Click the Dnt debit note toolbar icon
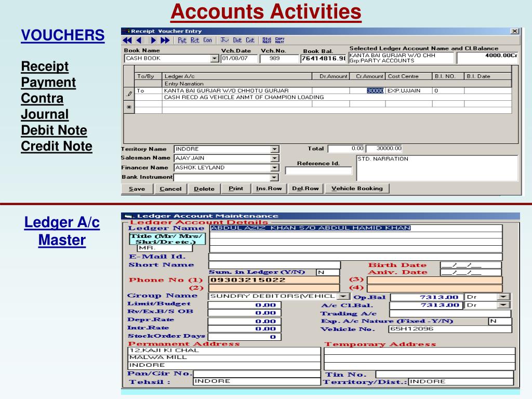Screen dimensions: 532x399 click(237, 41)
